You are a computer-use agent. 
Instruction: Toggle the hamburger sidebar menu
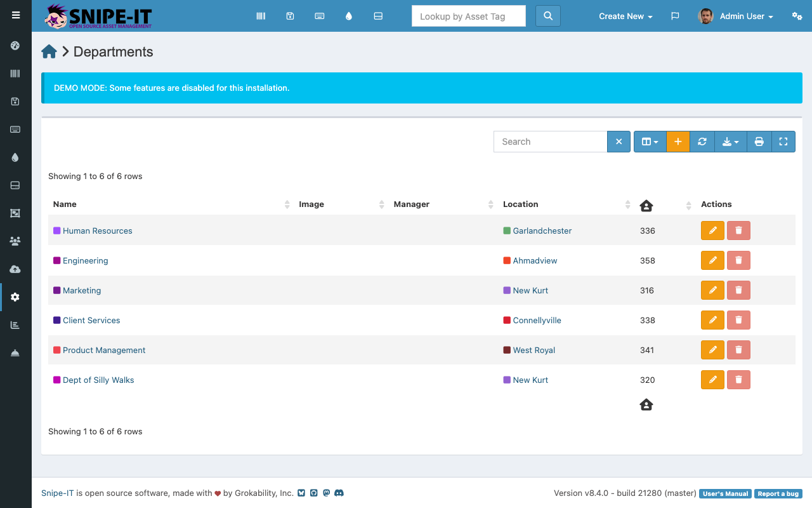point(16,15)
